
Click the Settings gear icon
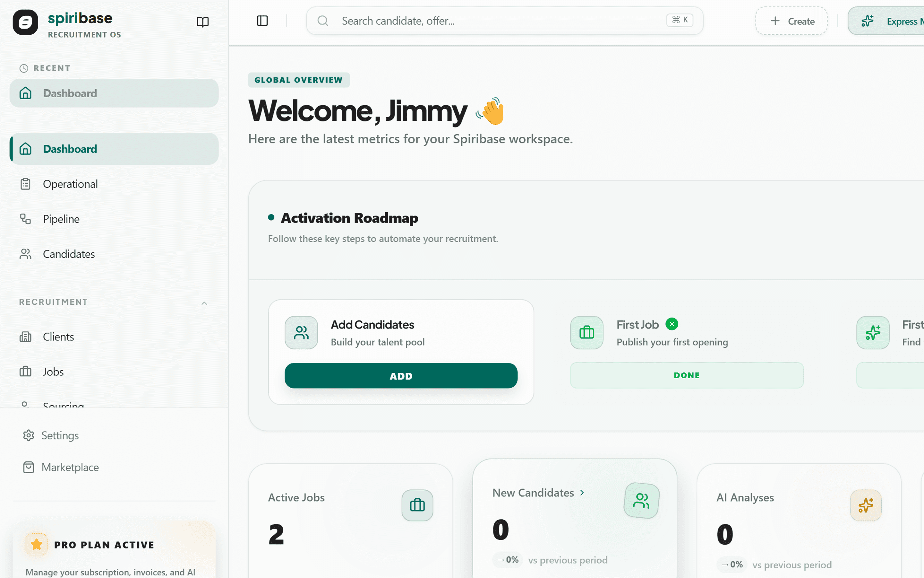tap(29, 435)
